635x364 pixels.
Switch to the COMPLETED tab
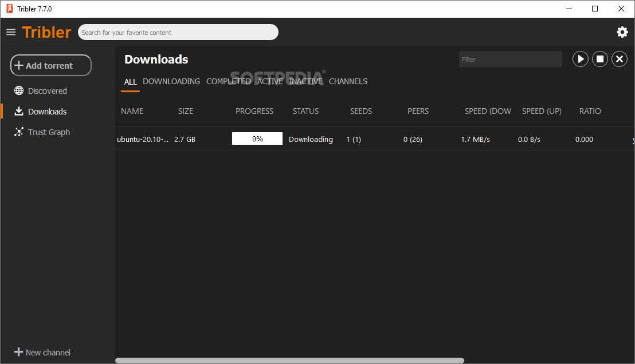coord(229,81)
